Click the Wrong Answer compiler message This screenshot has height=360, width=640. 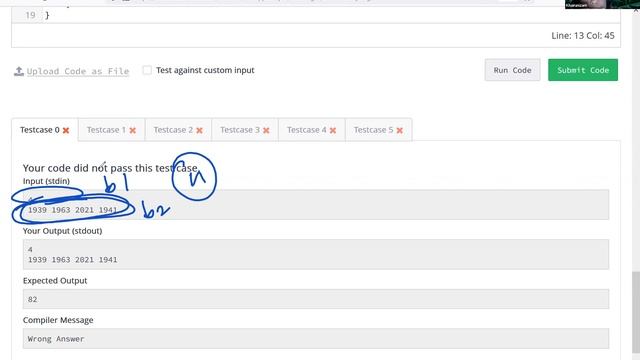point(56,339)
